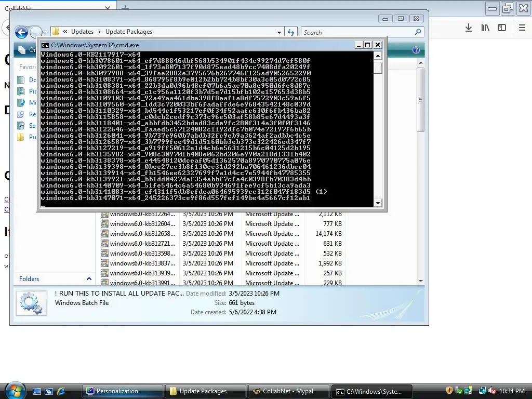Click the cmd window scroll down arrow

click(378, 203)
